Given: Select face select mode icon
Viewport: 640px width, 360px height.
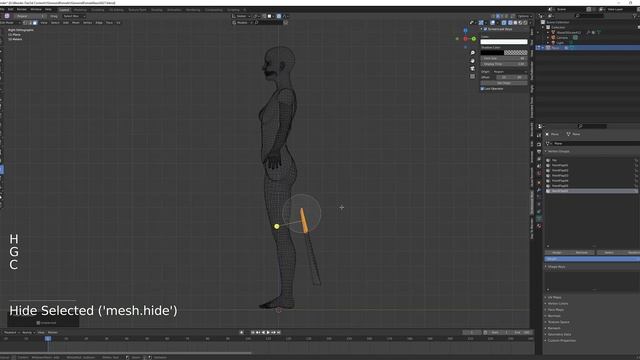Looking at the screenshot, I should [35, 23].
